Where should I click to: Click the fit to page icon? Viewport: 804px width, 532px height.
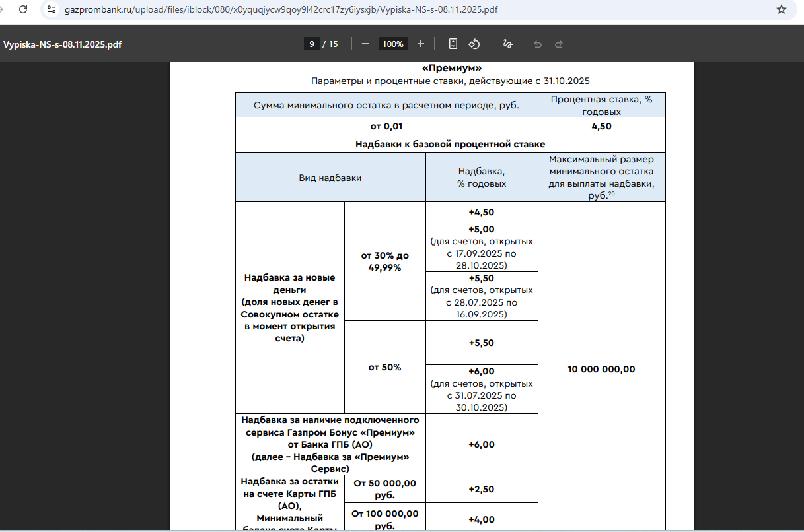(x=453, y=44)
